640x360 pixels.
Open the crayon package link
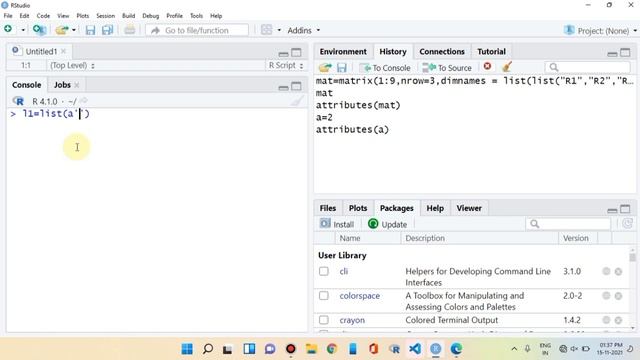[x=352, y=320]
